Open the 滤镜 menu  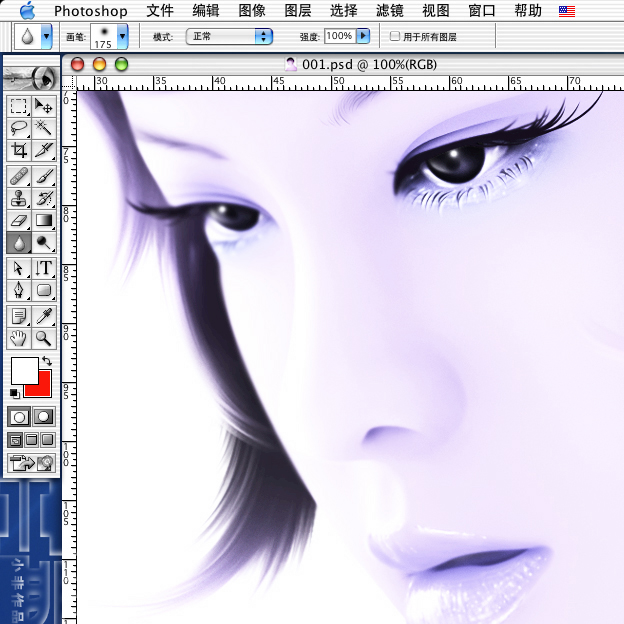tap(390, 11)
